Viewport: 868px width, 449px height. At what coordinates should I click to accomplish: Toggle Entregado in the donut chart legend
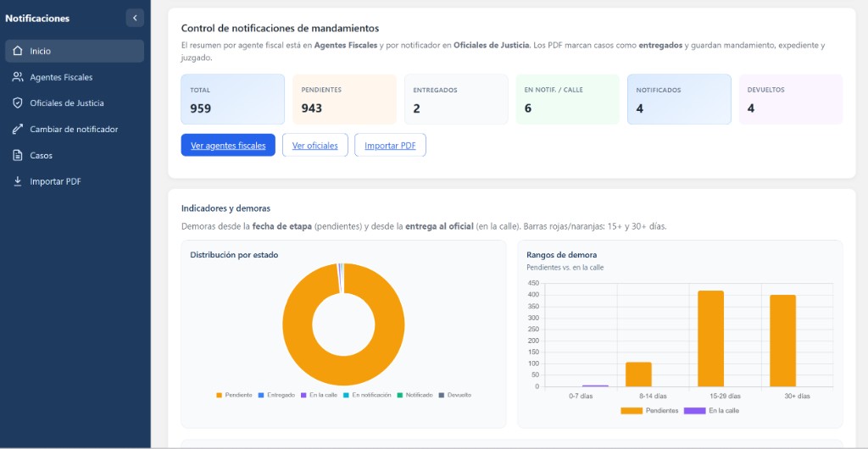pyautogui.click(x=276, y=395)
